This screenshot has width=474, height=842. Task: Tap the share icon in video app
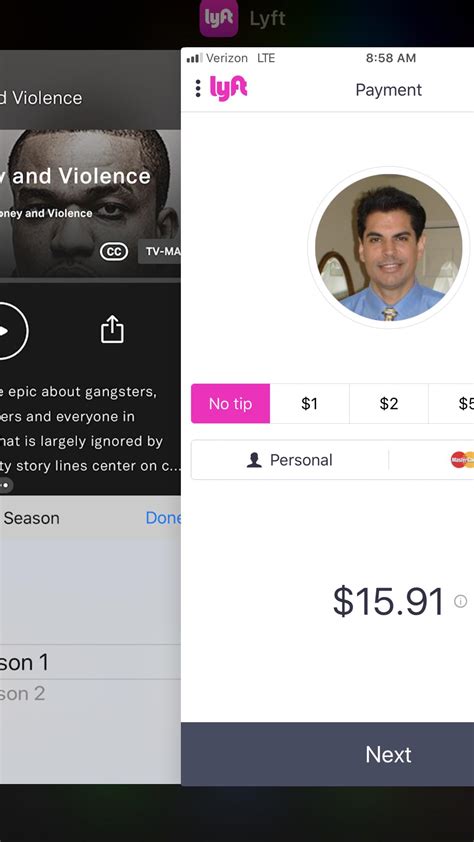(112, 329)
